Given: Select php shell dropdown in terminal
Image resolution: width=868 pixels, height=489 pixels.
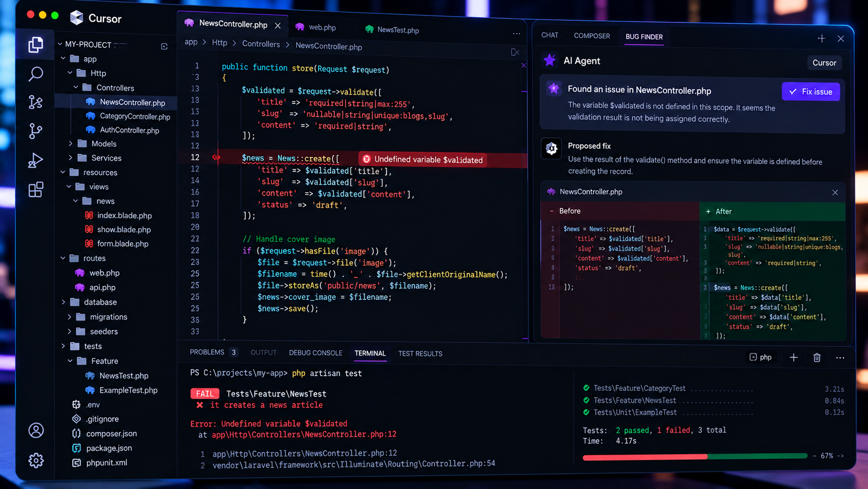Looking at the screenshot, I should (761, 358).
